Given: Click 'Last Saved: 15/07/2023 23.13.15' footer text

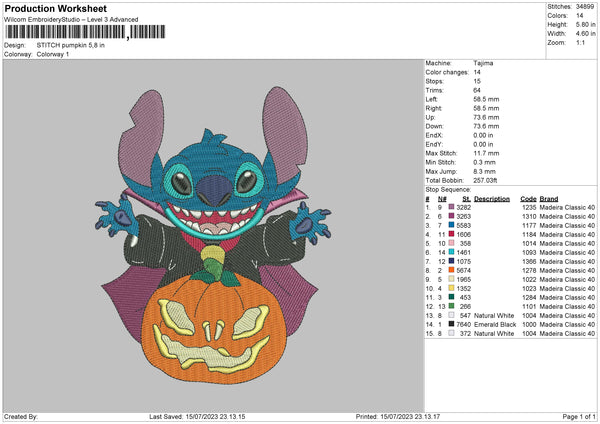Looking at the screenshot, I should tap(197, 417).
